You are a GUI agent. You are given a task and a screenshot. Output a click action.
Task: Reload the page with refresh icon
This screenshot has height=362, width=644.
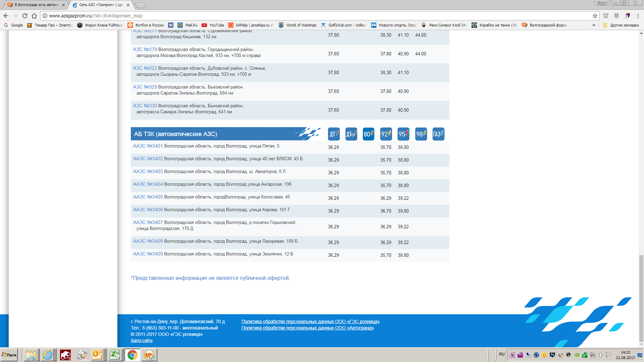point(24,16)
